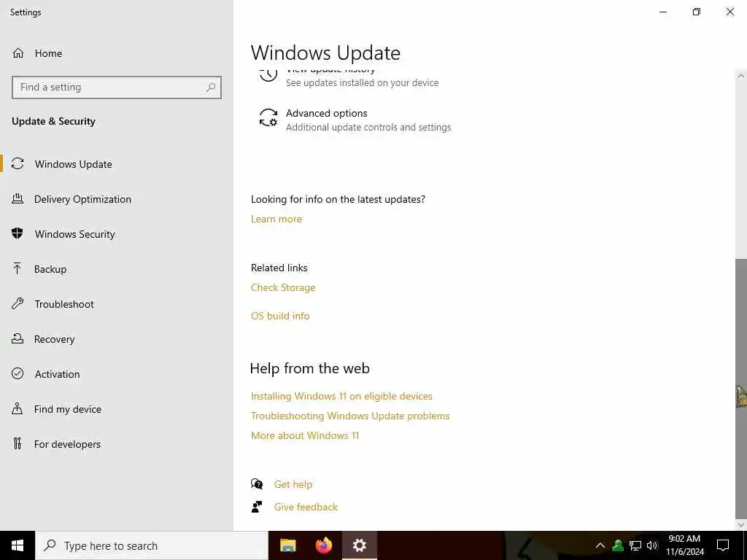Click the Backup arrow icon

point(18,269)
